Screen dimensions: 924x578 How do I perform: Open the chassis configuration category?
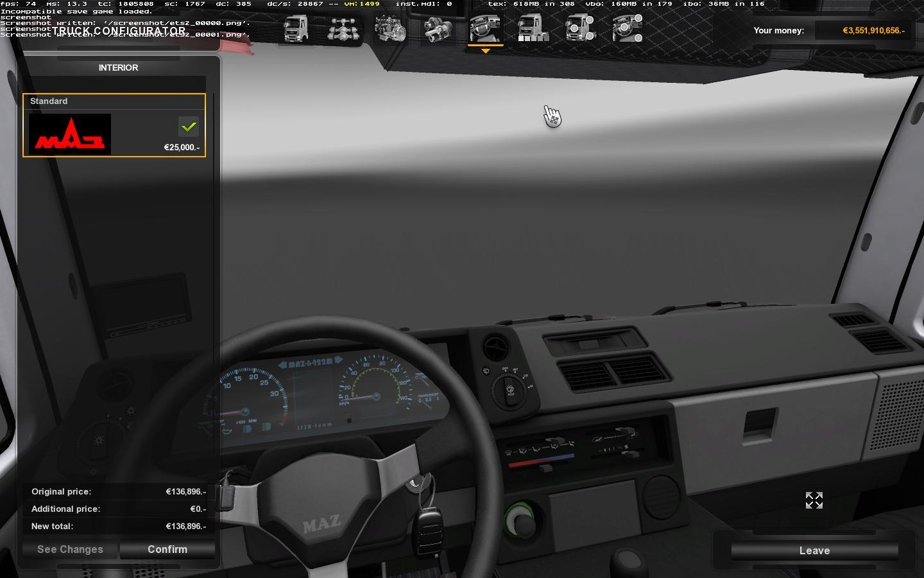click(343, 30)
